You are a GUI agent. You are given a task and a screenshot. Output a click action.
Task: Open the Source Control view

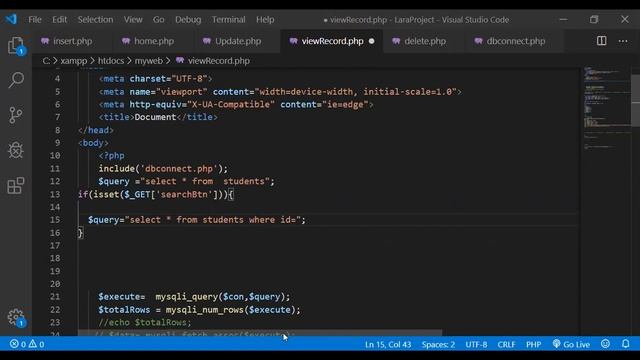pos(16,115)
